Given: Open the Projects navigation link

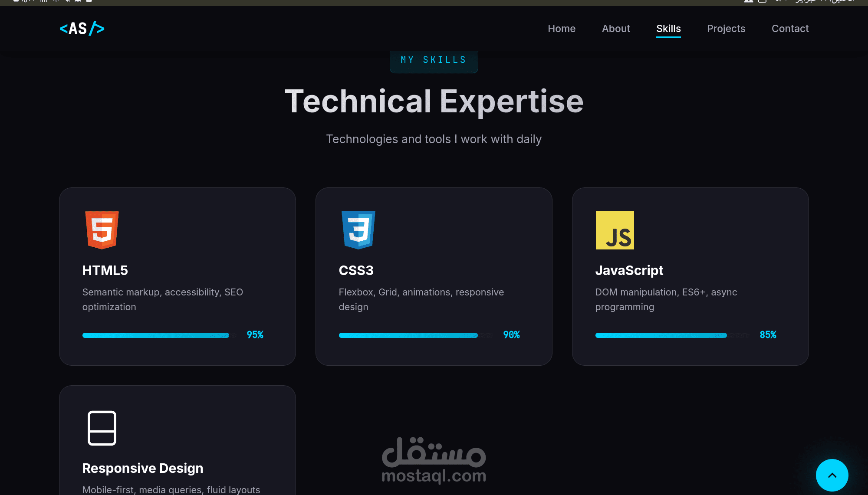Looking at the screenshot, I should (x=726, y=29).
